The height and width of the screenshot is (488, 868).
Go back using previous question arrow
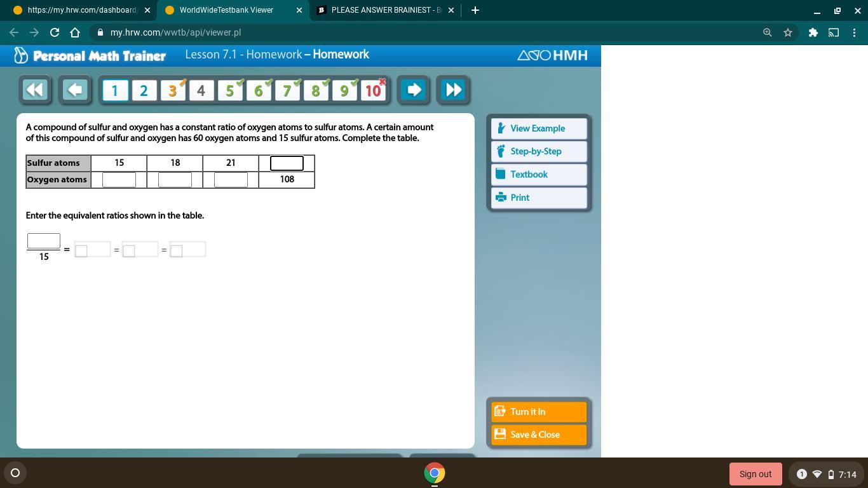[x=74, y=90]
